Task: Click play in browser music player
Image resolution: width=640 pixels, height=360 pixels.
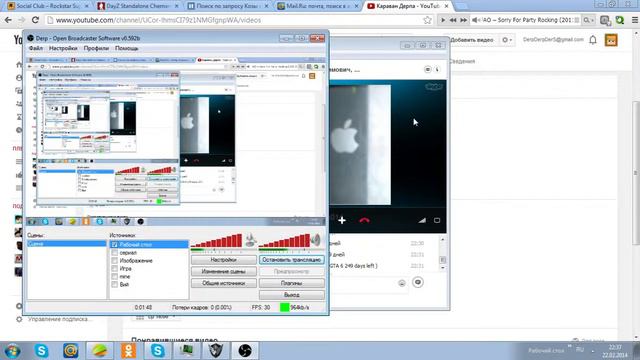Action: [x=443, y=20]
